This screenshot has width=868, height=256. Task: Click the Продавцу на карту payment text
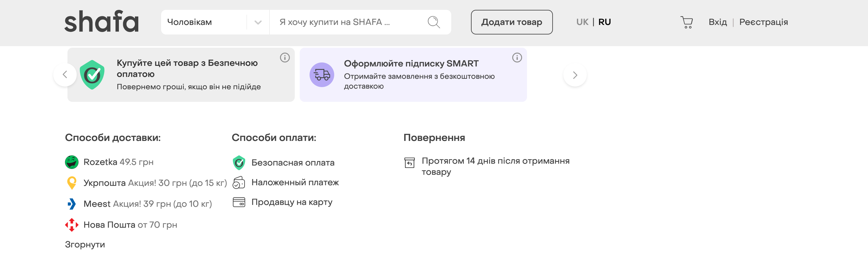pyautogui.click(x=292, y=202)
